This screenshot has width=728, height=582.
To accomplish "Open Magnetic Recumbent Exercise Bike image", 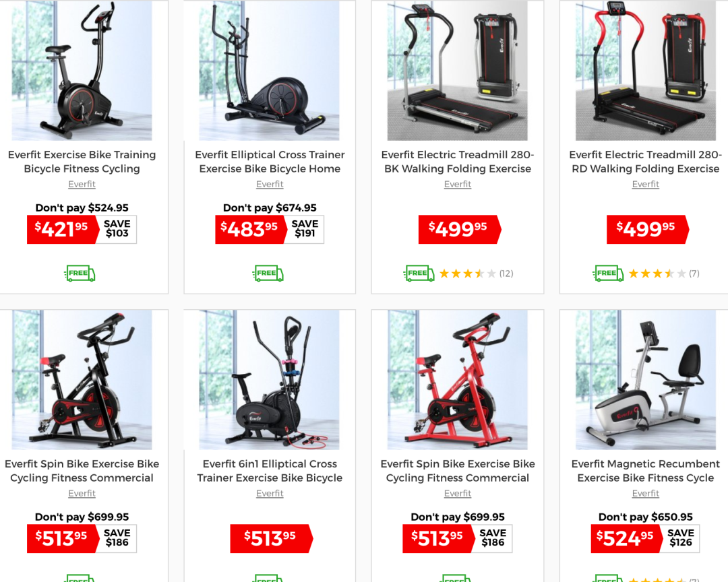I will tap(645, 380).
